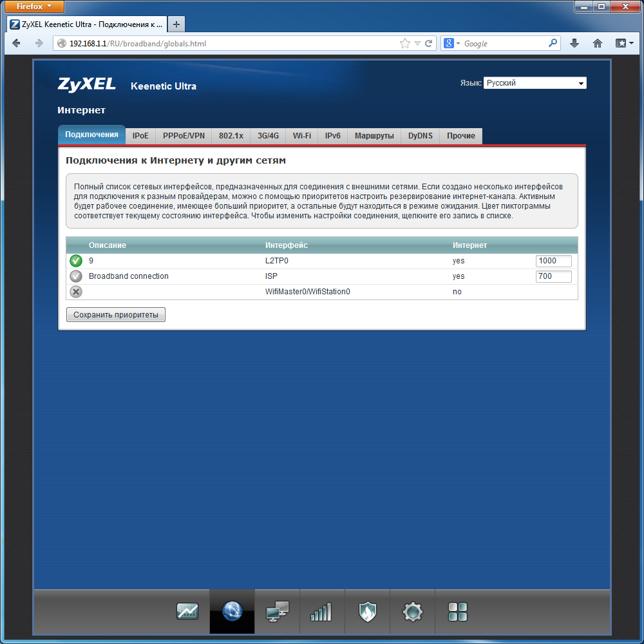Open the Wi-Fi signal bars icon
The width and height of the screenshot is (644, 644).
(x=321, y=611)
